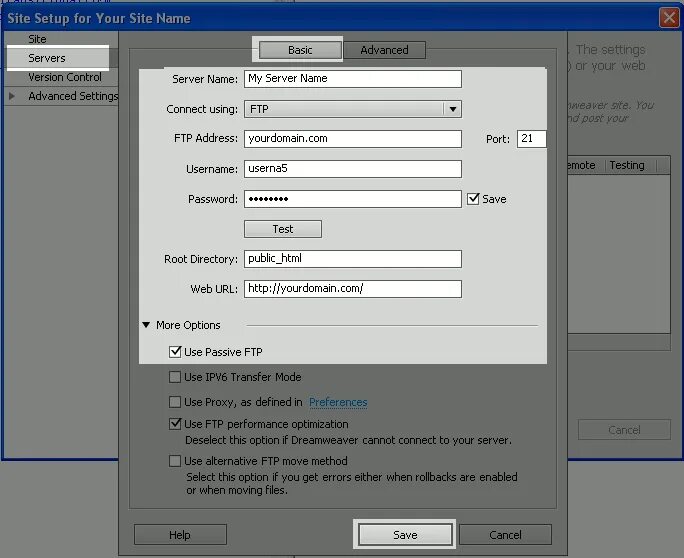Enable Use alternative FTP move method

point(175,461)
